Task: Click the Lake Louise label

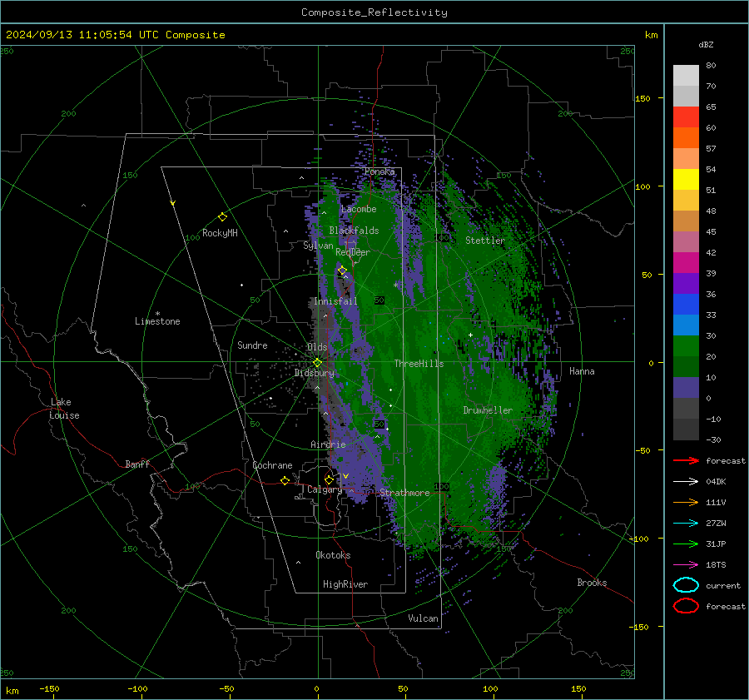Action: tap(64, 409)
